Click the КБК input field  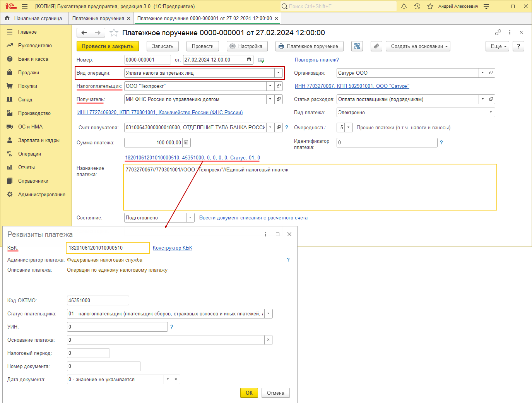point(108,248)
